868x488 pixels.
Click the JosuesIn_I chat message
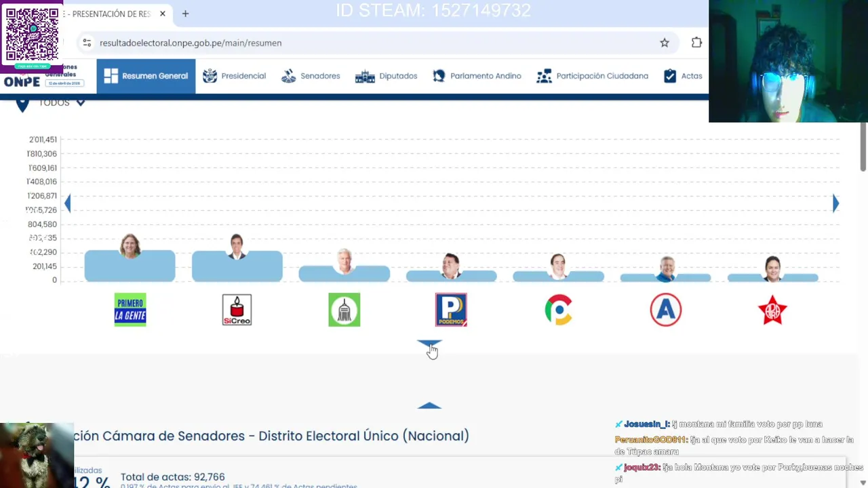pyautogui.click(x=719, y=424)
